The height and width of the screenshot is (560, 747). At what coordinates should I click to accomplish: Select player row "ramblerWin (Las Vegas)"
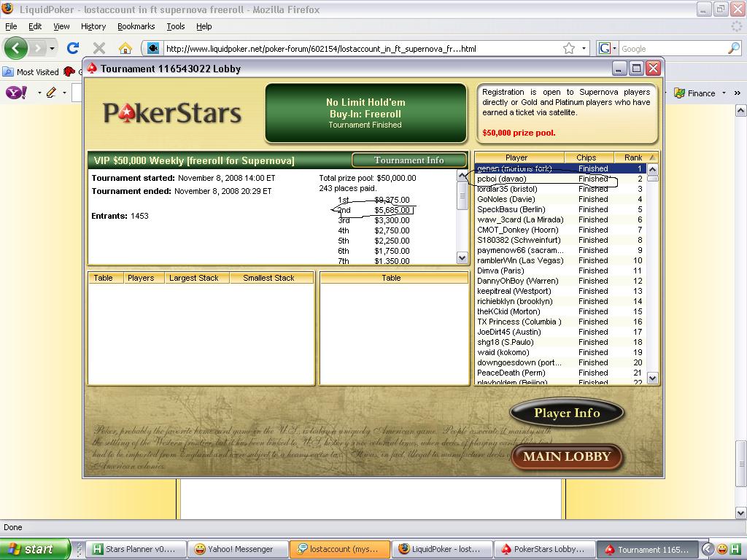coord(560,260)
